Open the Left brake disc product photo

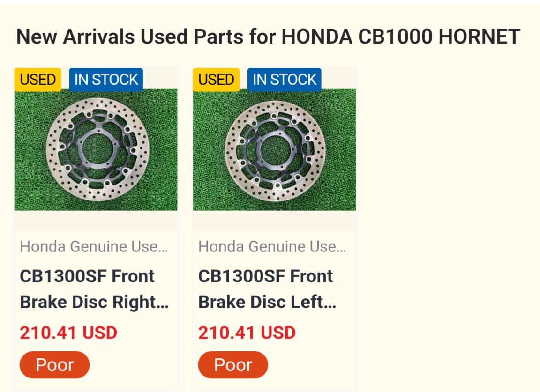point(274,149)
